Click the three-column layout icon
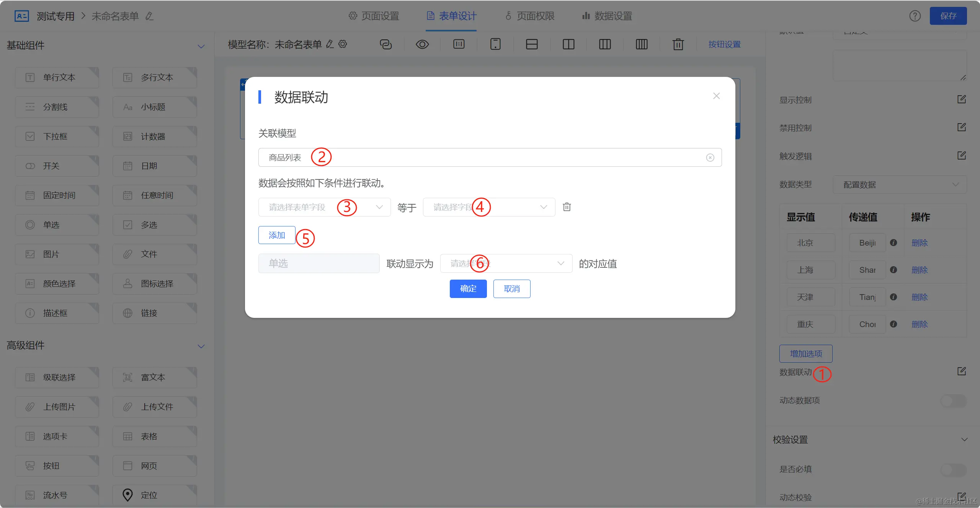 point(605,44)
